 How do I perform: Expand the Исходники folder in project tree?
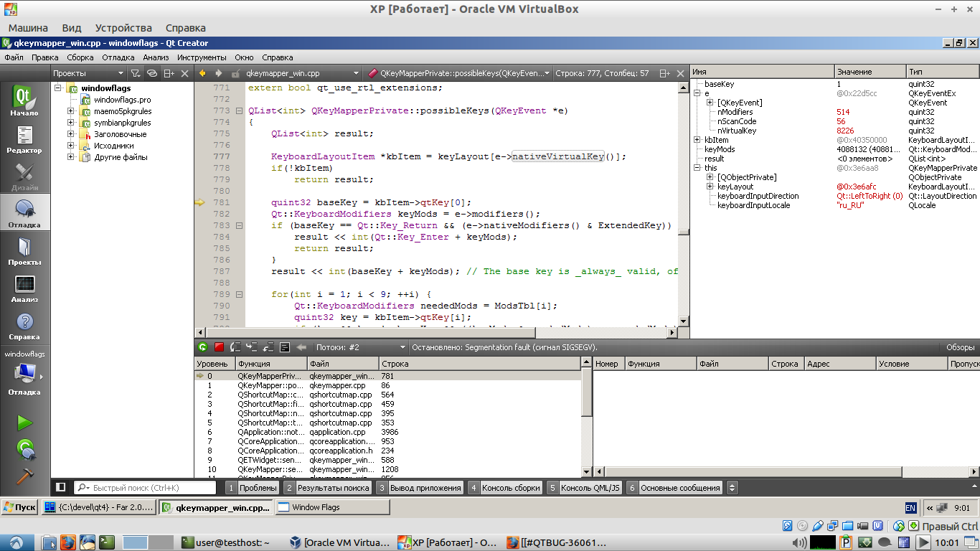click(x=71, y=146)
